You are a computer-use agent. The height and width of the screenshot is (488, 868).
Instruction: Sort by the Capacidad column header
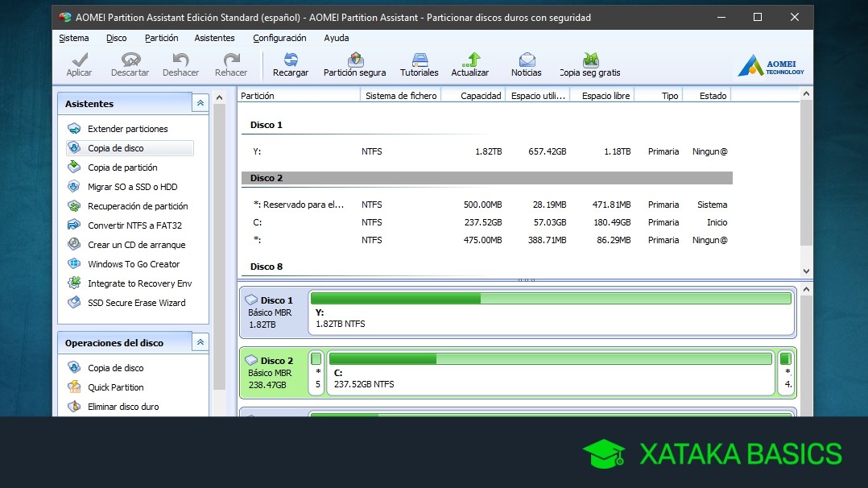pyautogui.click(x=473, y=96)
